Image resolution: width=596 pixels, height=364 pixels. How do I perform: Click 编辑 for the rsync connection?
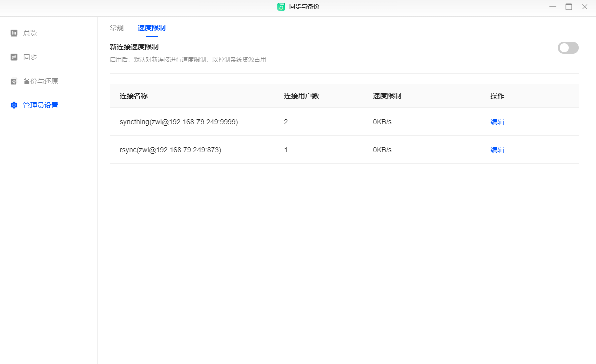(x=497, y=150)
